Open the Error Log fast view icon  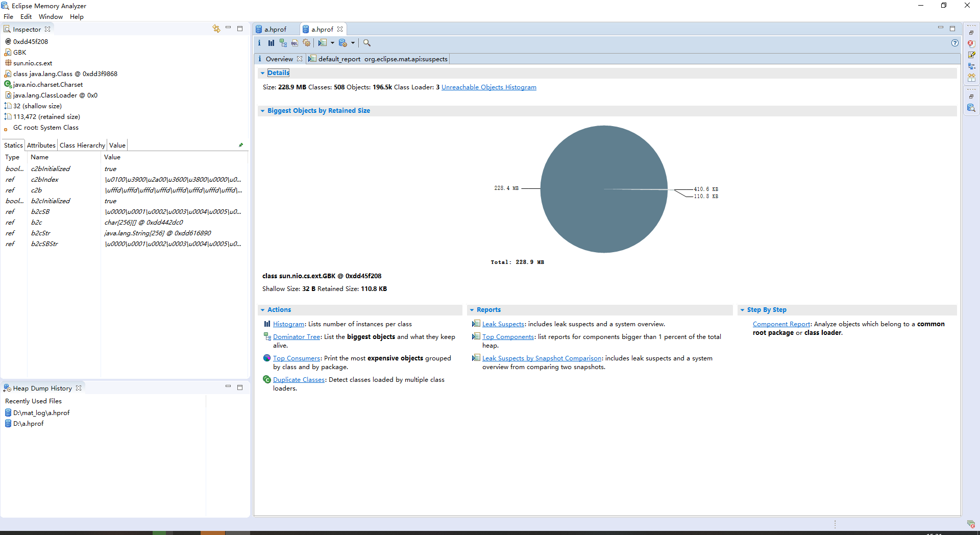point(971,43)
